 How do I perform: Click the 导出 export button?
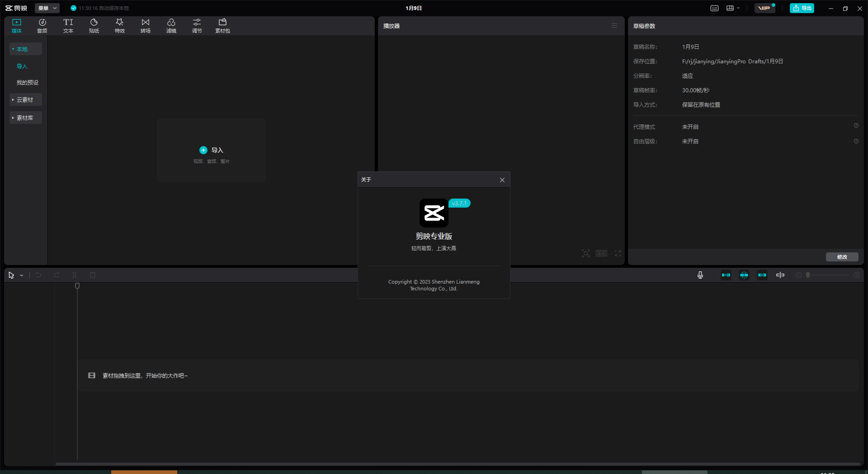coord(802,8)
